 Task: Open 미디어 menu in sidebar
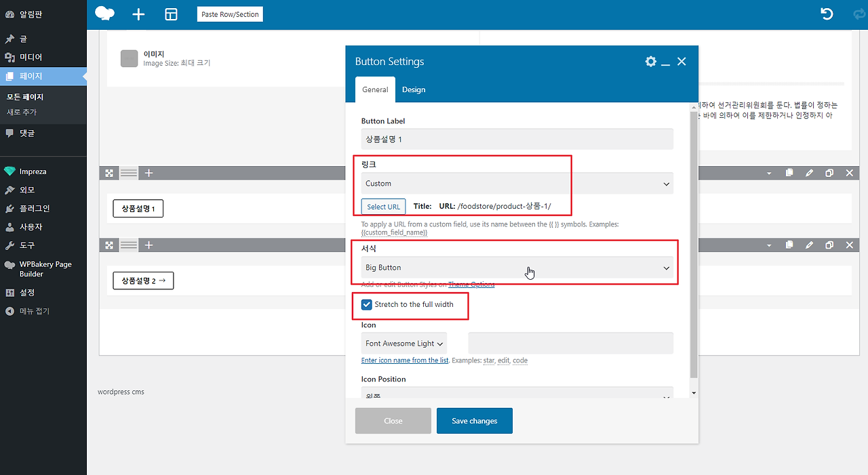pyautogui.click(x=43, y=58)
